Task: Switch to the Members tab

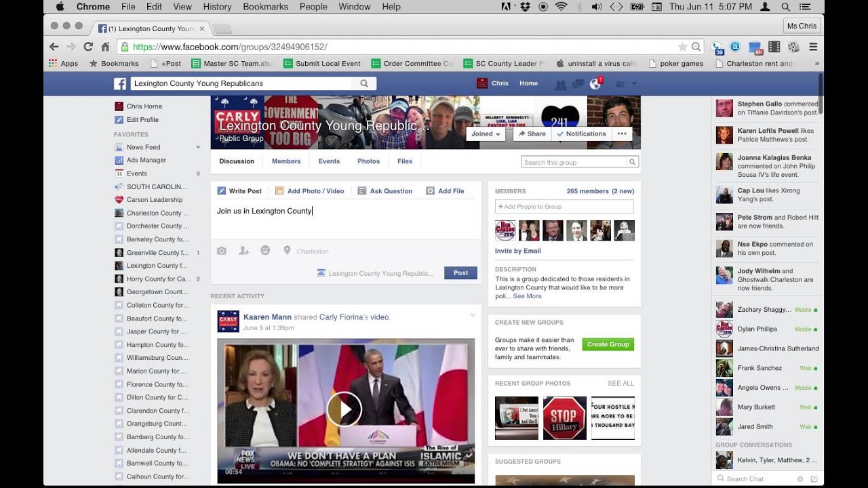Action: [x=286, y=161]
